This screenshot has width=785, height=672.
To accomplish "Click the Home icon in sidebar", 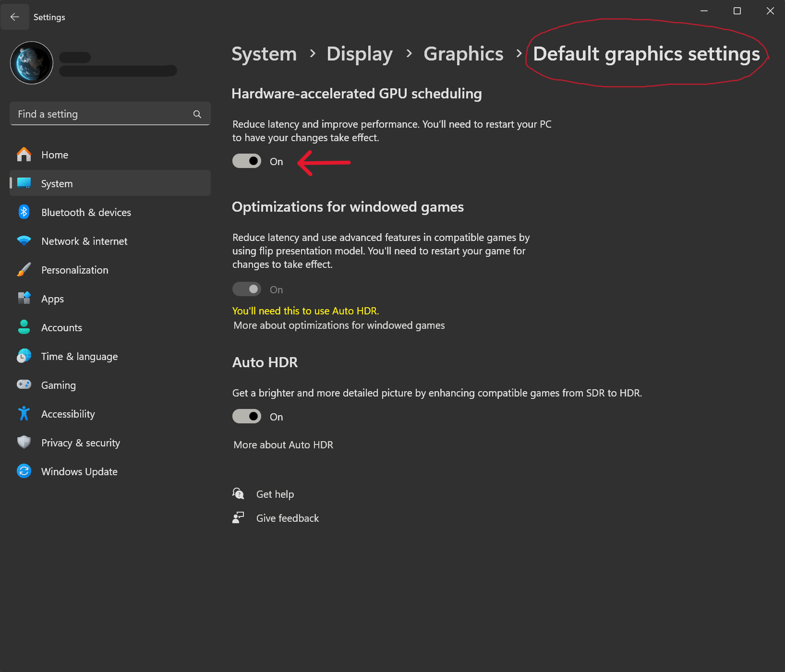I will click(x=24, y=155).
